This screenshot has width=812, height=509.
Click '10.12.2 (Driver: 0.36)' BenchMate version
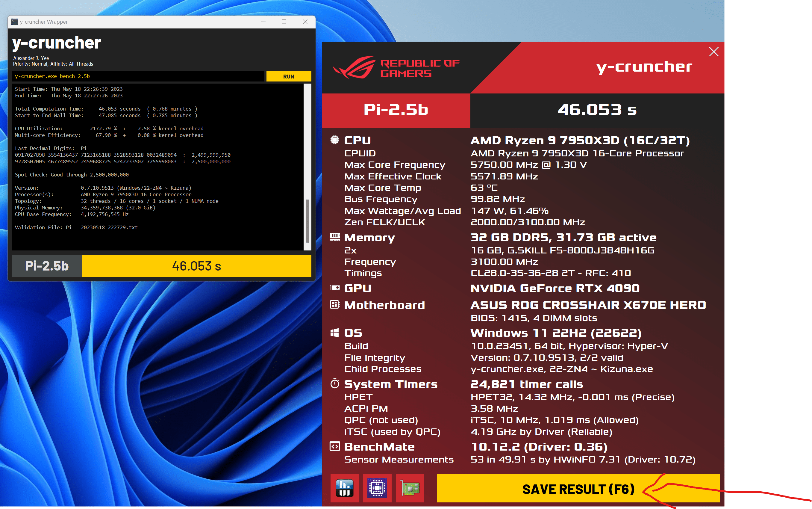click(539, 447)
